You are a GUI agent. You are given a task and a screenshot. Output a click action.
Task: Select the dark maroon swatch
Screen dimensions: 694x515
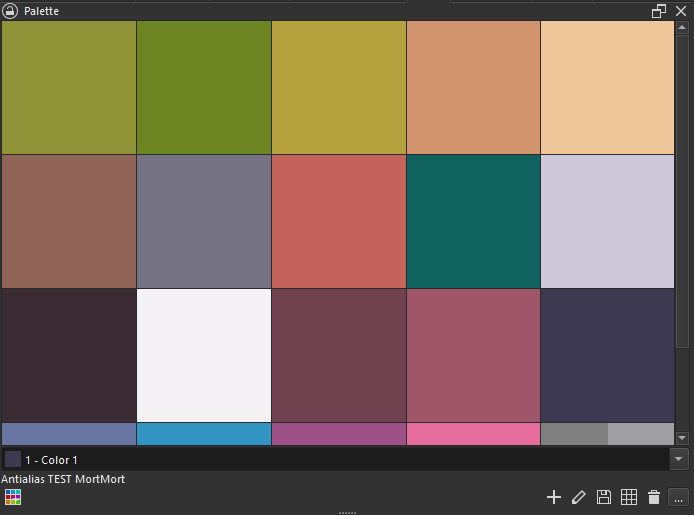(339, 356)
